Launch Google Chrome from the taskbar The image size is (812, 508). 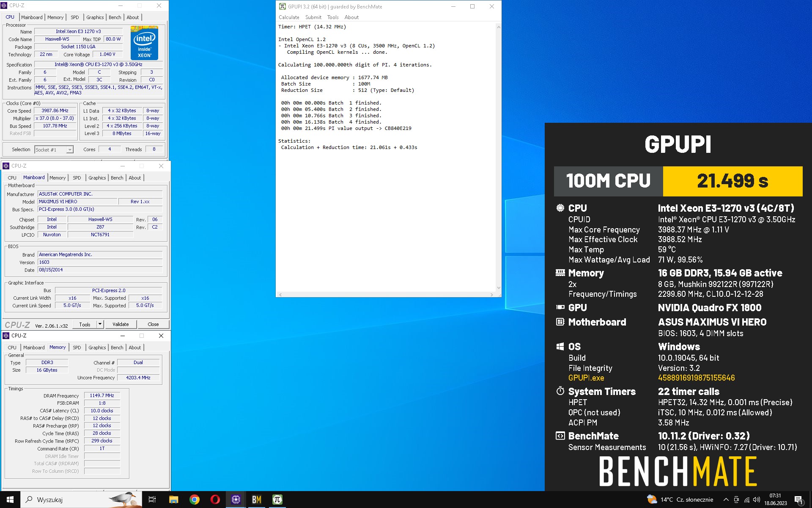(x=195, y=500)
